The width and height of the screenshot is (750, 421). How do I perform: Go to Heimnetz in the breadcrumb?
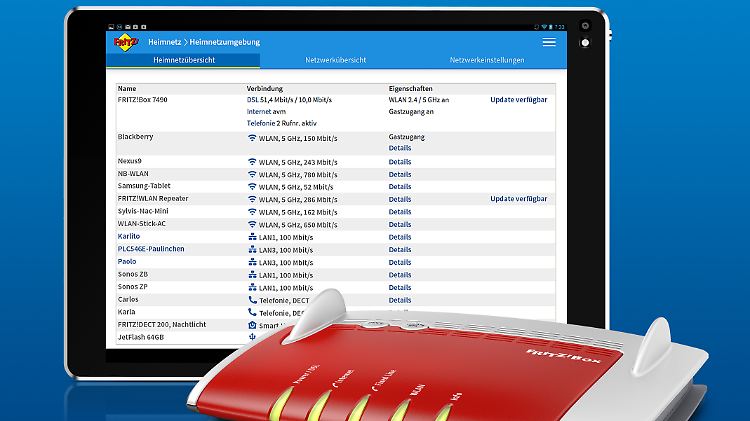tap(165, 42)
